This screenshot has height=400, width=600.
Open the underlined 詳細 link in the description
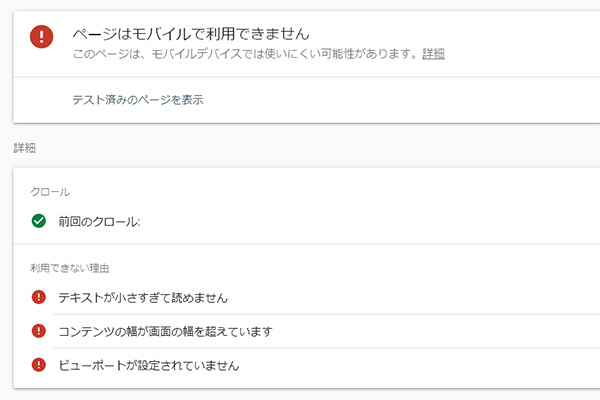[x=433, y=53]
